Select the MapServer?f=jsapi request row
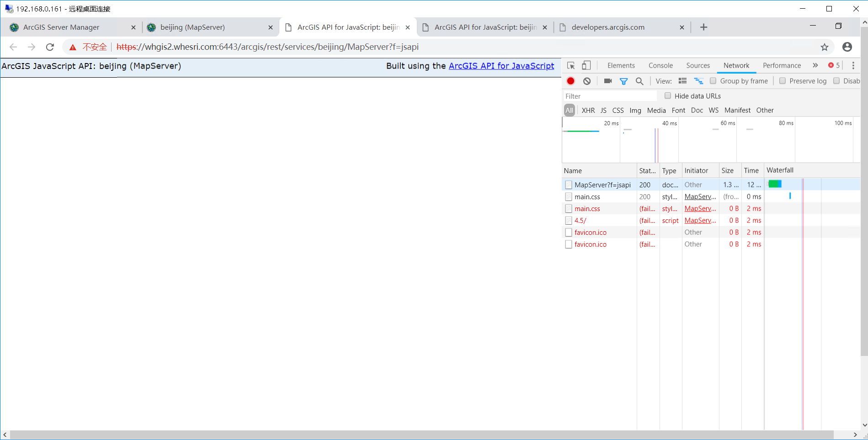This screenshot has height=440, width=868. (x=602, y=185)
